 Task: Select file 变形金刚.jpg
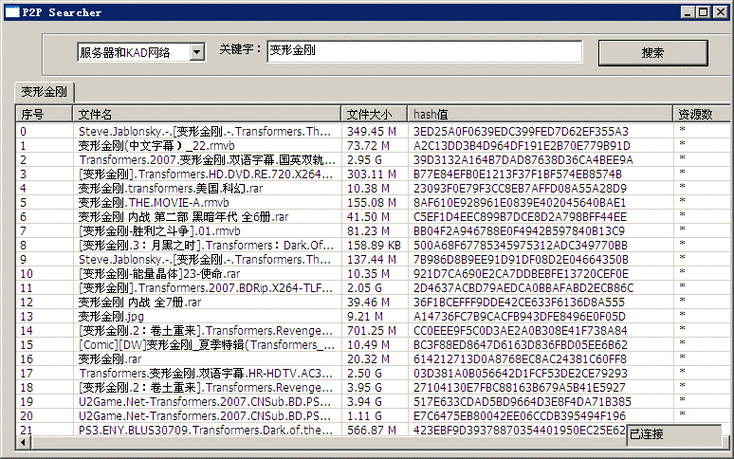click(111, 316)
